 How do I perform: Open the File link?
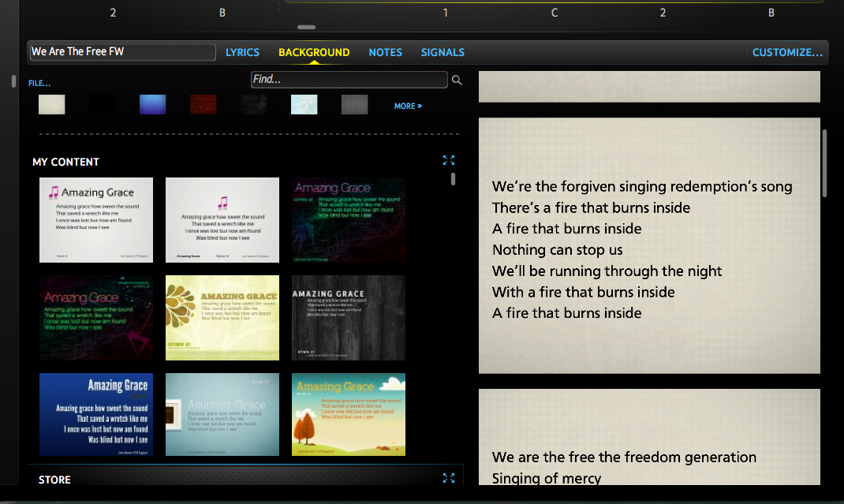point(39,83)
